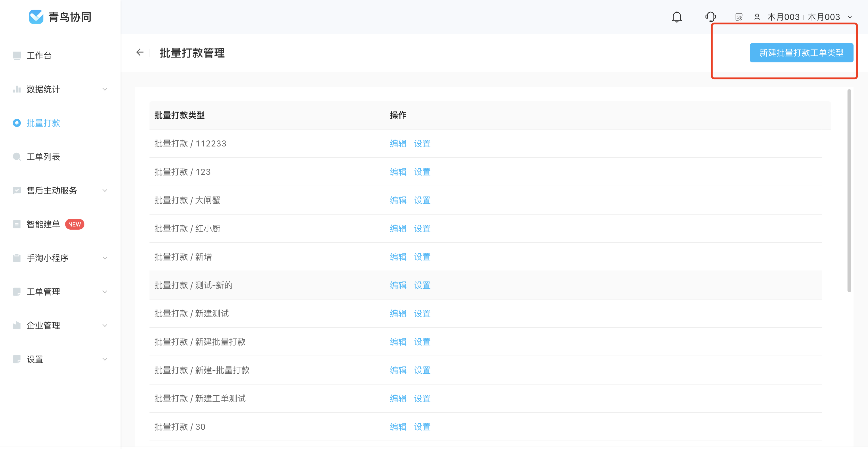This screenshot has width=868, height=449.
Task: Open settings for 批量打款 / 新增
Action: [x=422, y=257]
